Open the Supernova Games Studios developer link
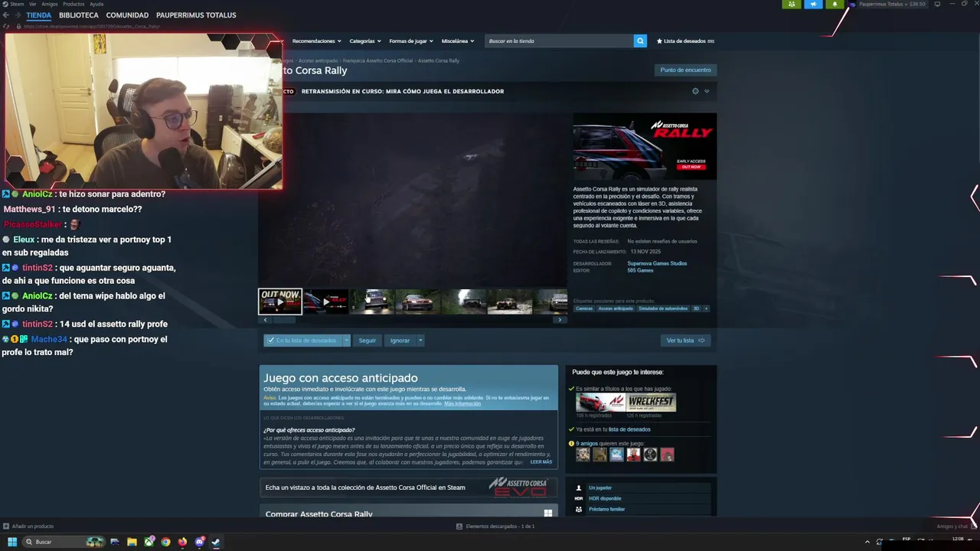980x551 pixels. [657, 263]
